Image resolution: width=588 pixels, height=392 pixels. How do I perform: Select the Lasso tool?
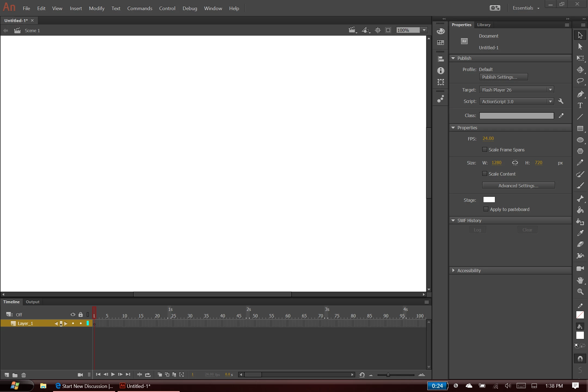(580, 81)
